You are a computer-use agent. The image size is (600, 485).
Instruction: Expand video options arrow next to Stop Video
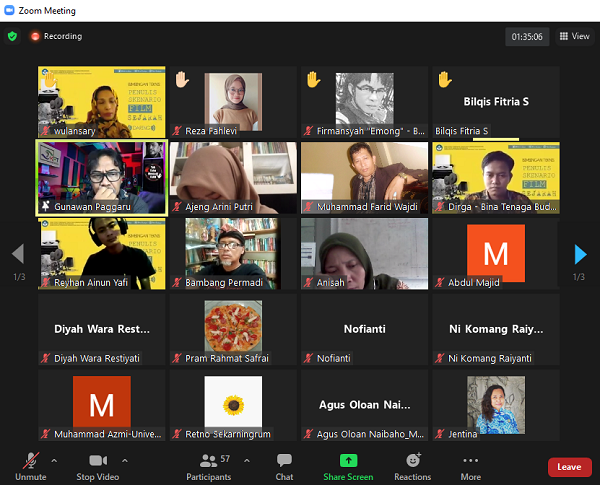pos(125,461)
